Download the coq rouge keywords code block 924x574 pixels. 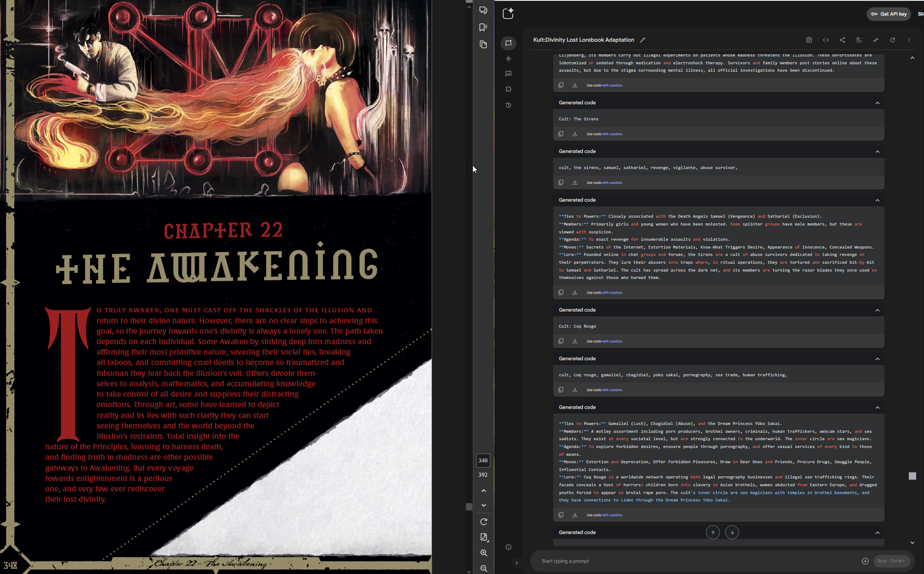click(575, 390)
